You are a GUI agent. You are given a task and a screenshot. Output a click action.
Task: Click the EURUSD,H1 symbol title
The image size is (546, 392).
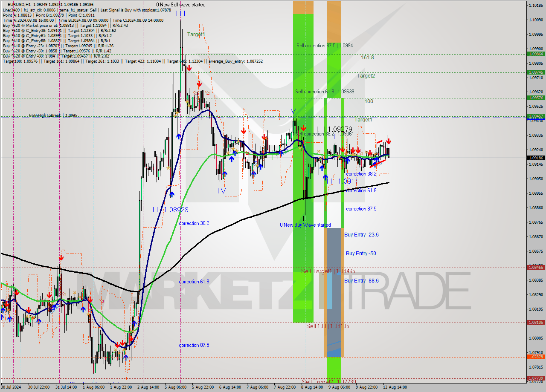[19, 4]
